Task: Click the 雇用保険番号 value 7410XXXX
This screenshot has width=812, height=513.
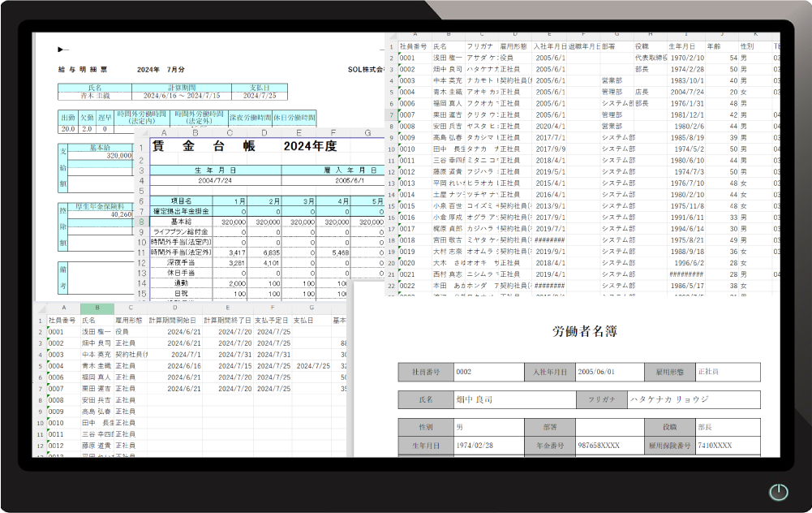Action: pyautogui.click(x=715, y=446)
